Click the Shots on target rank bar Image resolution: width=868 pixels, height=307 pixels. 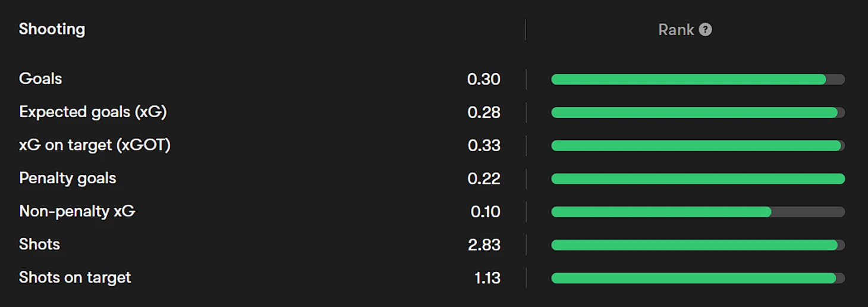click(697, 278)
